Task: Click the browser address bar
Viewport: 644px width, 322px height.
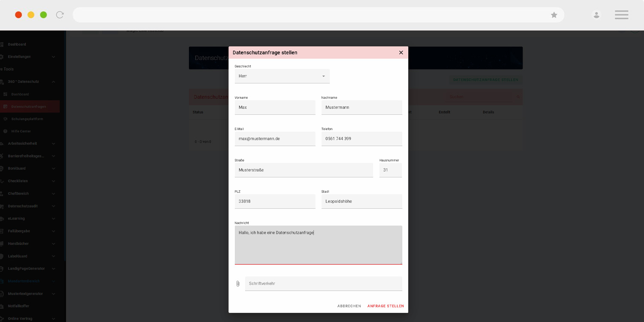Action: (x=318, y=15)
